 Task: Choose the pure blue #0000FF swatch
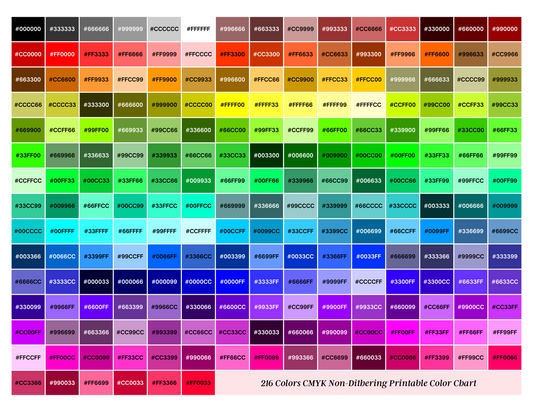click(x=233, y=282)
